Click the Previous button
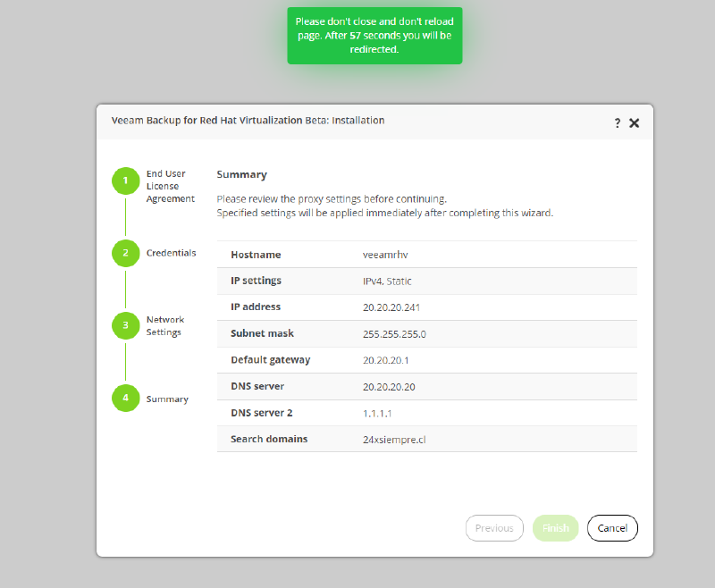The image size is (715, 588). [494, 528]
